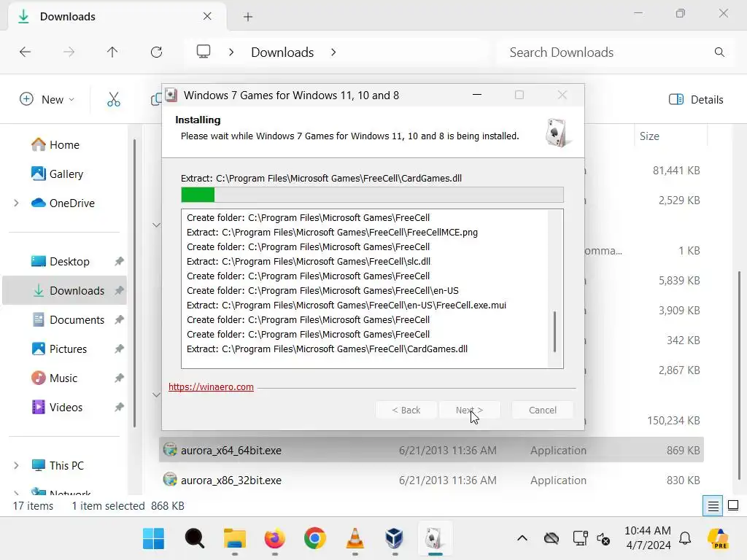Open the Windows Start menu

(x=153, y=539)
